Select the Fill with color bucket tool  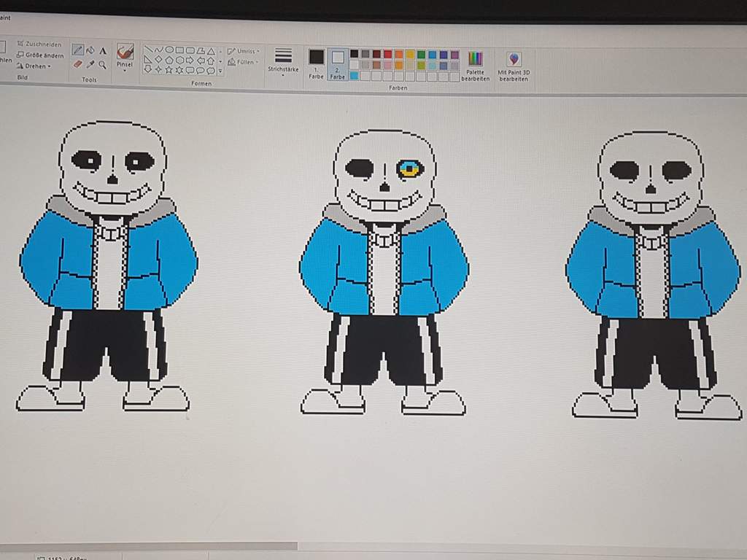90,50
